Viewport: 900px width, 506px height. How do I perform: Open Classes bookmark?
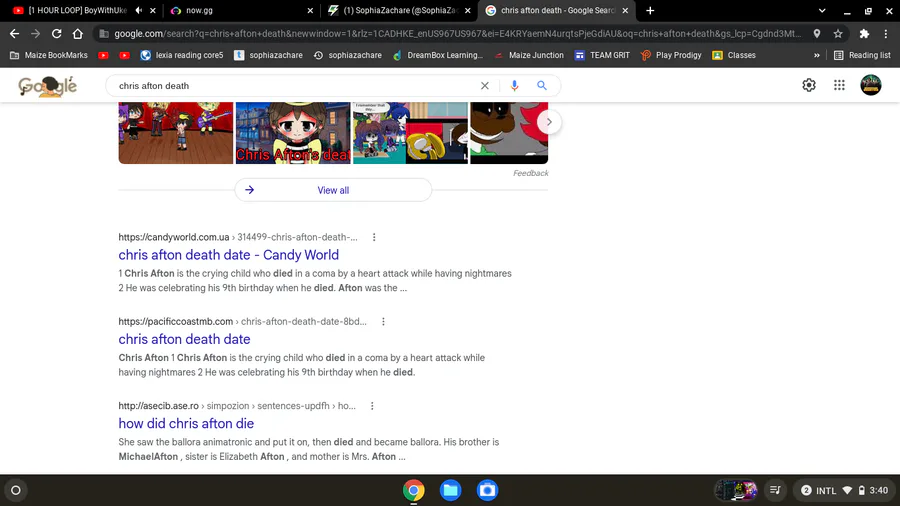tap(734, 55)
